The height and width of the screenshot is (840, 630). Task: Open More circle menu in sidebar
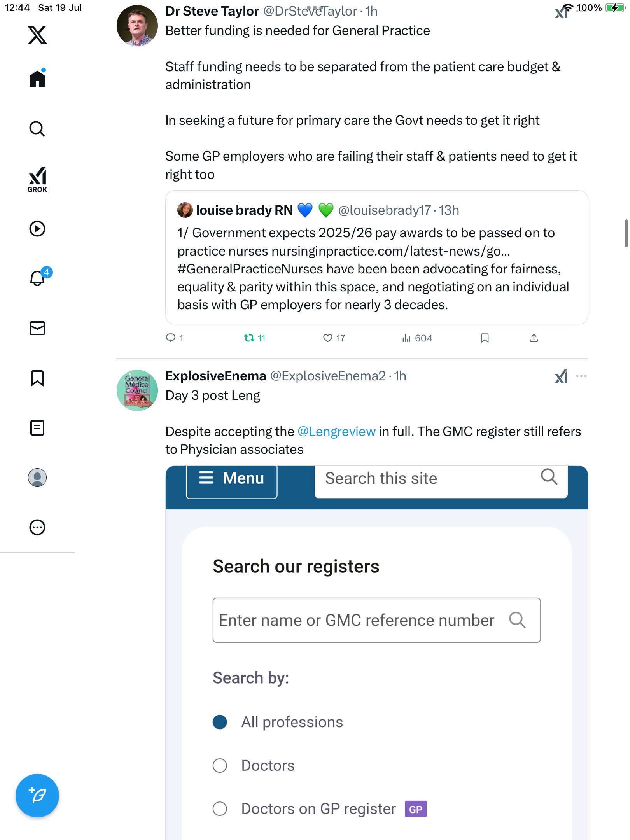click(37, 527)
